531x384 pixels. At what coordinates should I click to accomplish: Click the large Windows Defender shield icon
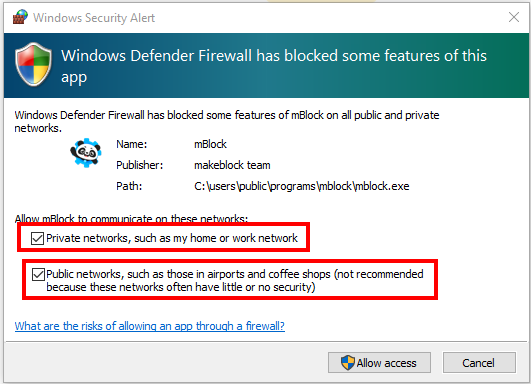pos(34,64)
